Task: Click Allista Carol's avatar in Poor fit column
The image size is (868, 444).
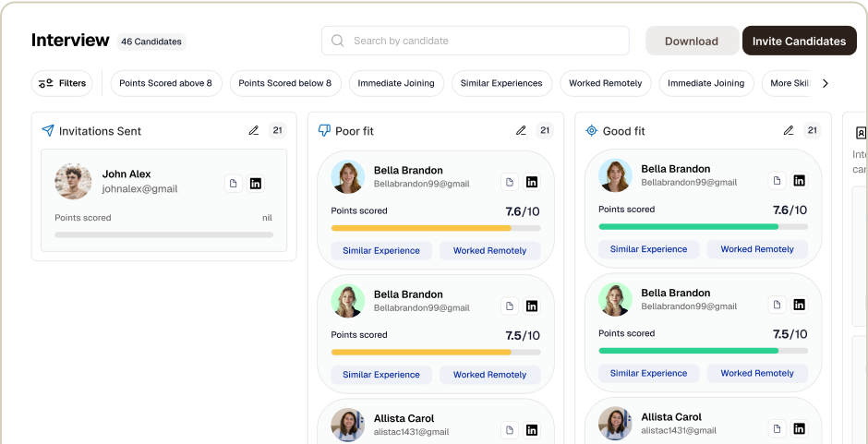Action: tap(348, 425)
